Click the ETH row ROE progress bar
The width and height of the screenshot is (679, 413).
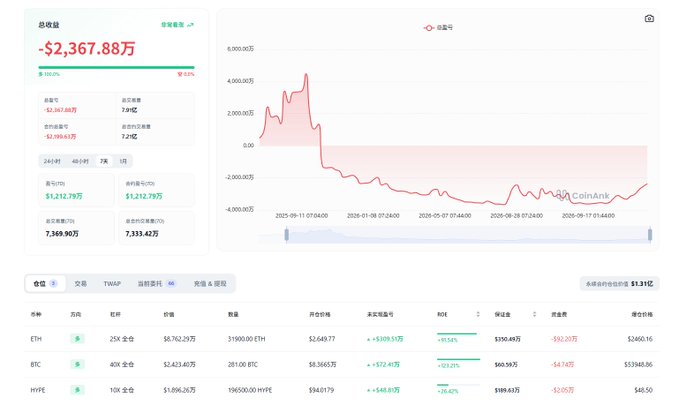coord(457,334)
